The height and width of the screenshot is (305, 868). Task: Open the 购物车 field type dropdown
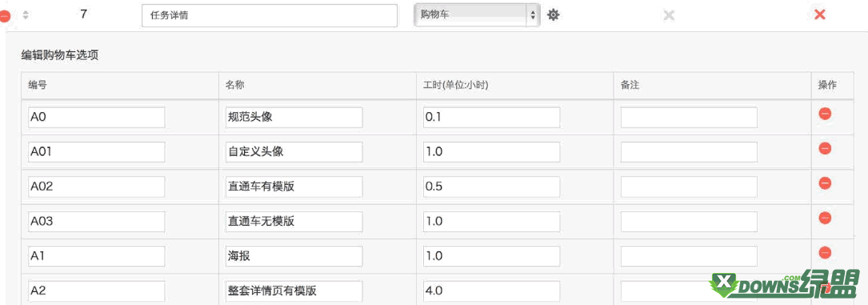coord(477,15)
